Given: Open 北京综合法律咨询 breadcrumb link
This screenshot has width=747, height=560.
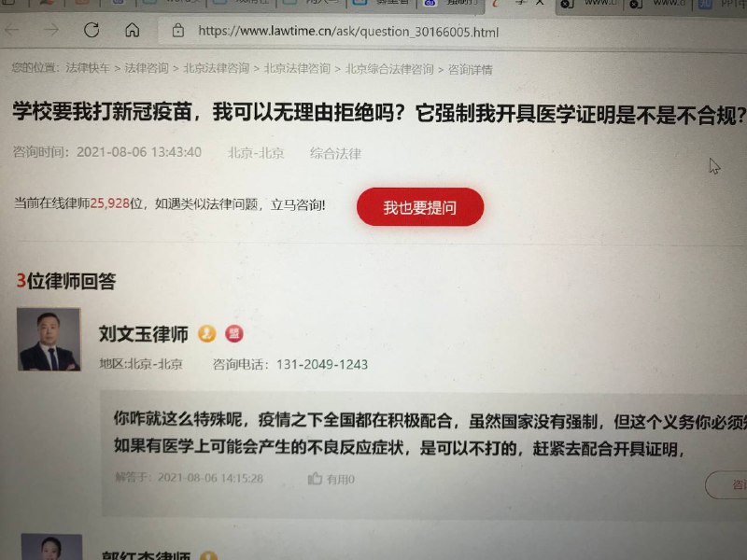Looking at the screenshot, I should point(389,69).
